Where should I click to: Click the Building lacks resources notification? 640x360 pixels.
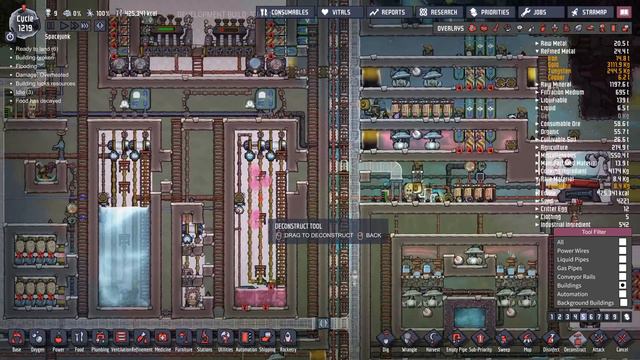(45, 83)
